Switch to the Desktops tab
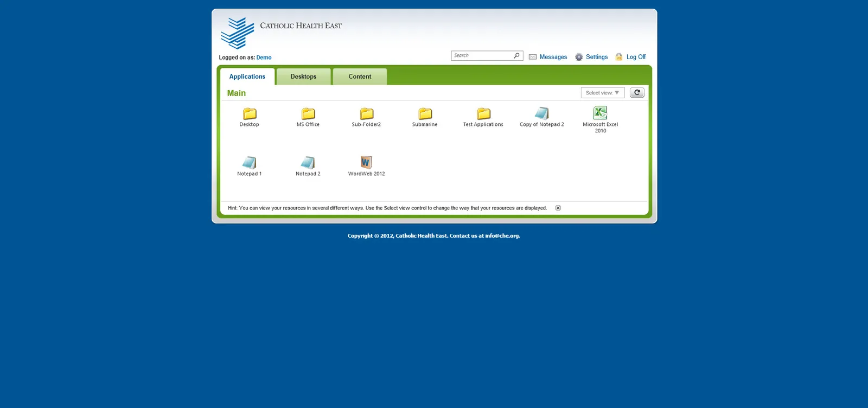Image resolution: width=868 pixels, height=408 pixels. [303, 76]
